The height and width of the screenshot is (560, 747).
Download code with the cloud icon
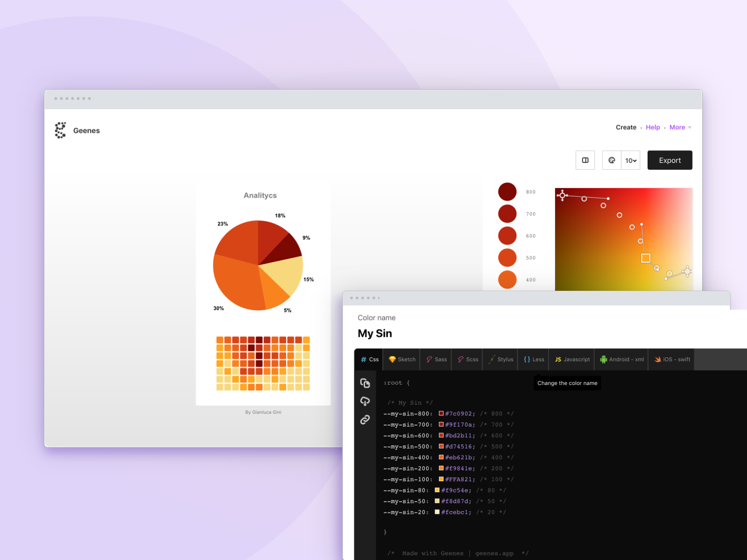[x=365, y=401]
